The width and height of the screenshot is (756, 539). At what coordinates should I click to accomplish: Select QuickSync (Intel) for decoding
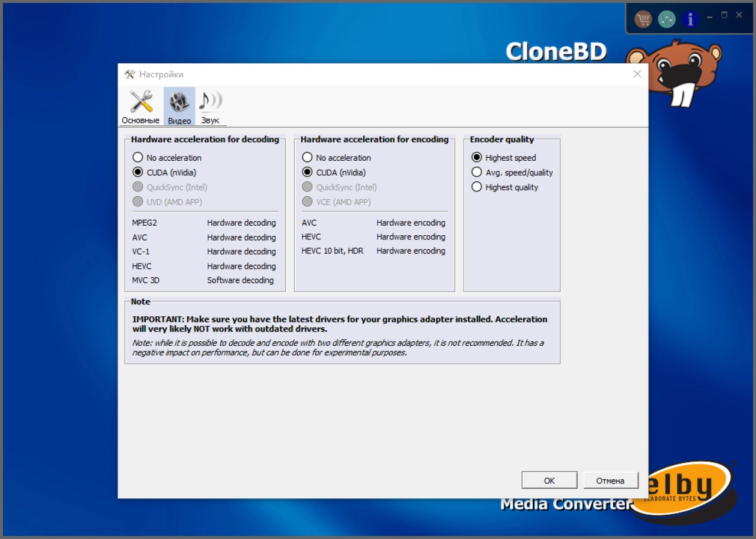coord(170,187)
